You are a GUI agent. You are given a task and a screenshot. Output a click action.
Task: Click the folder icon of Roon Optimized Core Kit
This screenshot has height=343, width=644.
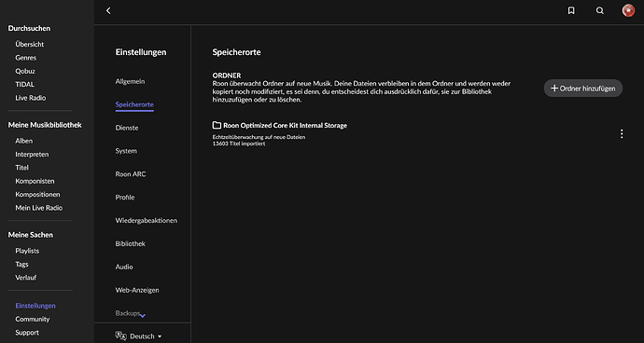(x=217, y=125)
